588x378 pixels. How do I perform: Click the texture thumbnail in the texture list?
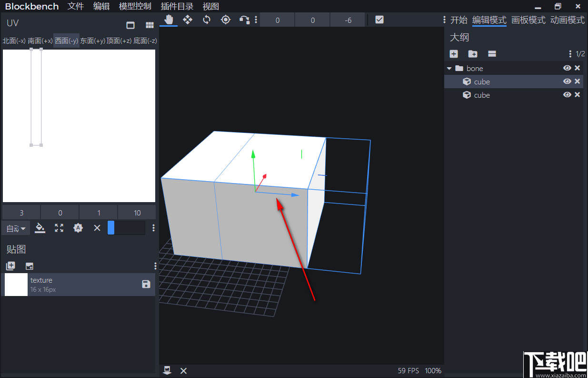[16, 284]
